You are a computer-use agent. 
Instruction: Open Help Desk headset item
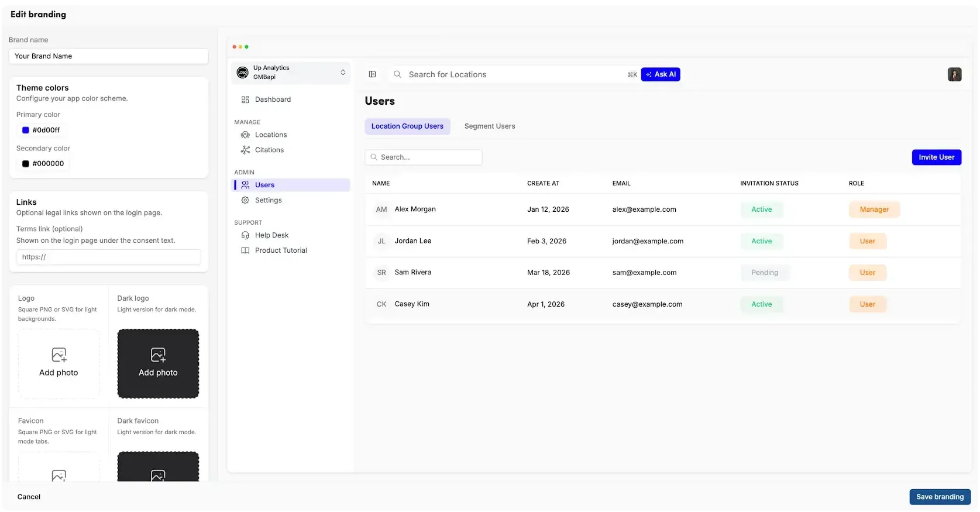click(245, 235)
